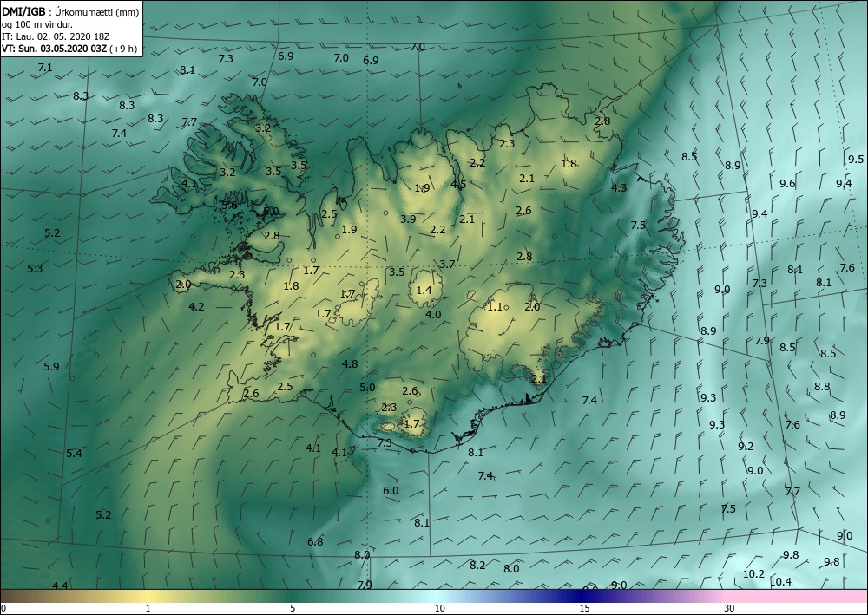Click the 5.4 value southwest of Iceland

tap(74, 454)
